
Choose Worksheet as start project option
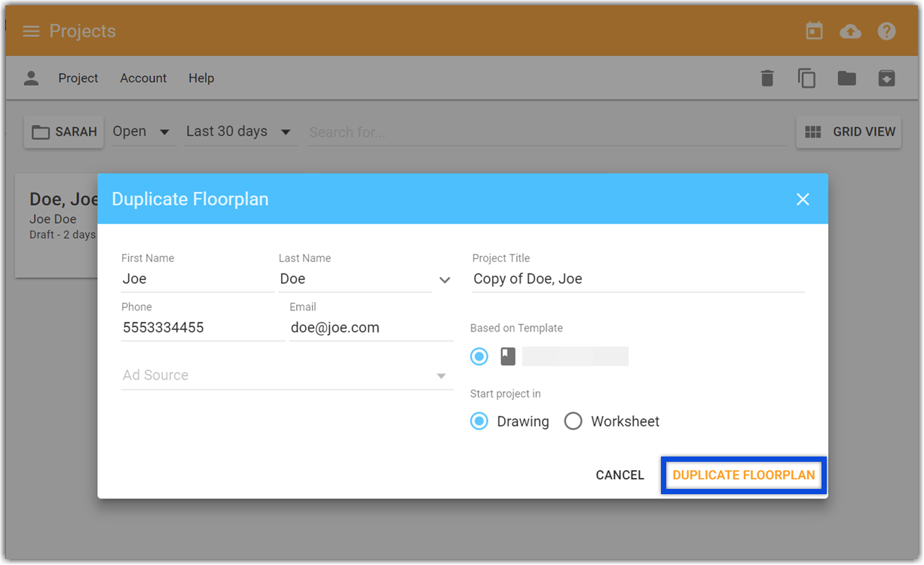coord(574,421)
